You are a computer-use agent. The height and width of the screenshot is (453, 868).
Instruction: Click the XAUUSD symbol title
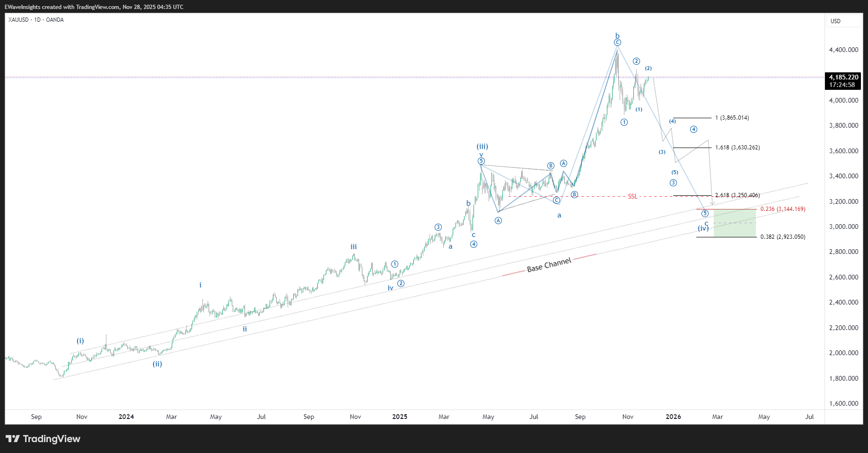(18, 20)
